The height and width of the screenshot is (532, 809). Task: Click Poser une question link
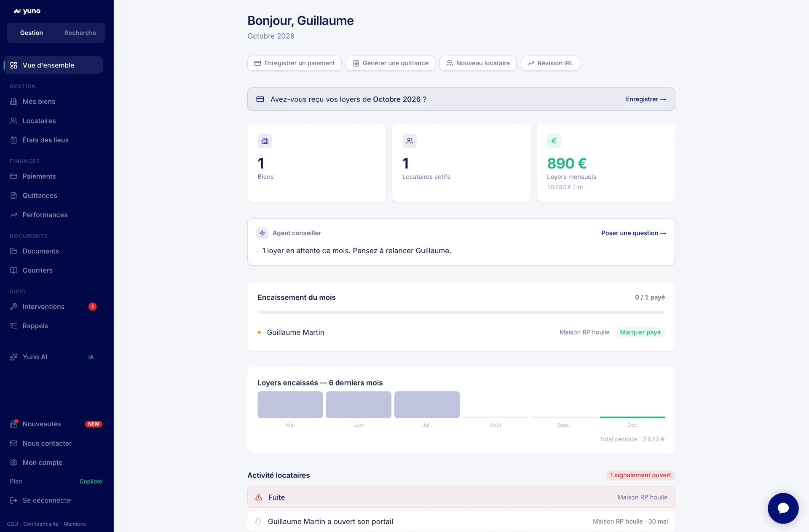coord(634,233)
